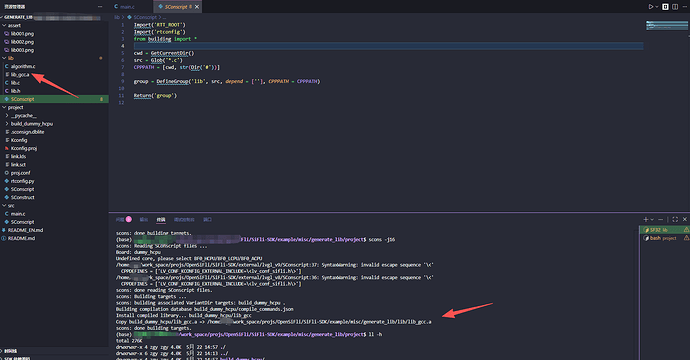Maximize the terminal panel
This screenshot has height=360, width=690.
pos(675,219)
